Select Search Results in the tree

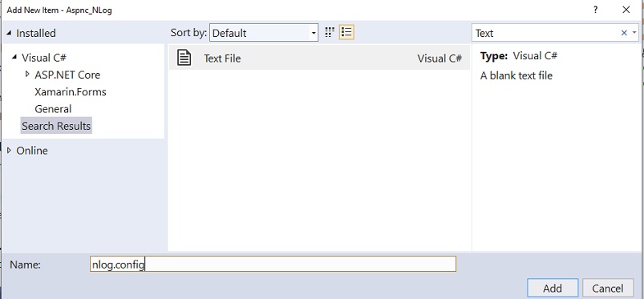coord(56,126)
